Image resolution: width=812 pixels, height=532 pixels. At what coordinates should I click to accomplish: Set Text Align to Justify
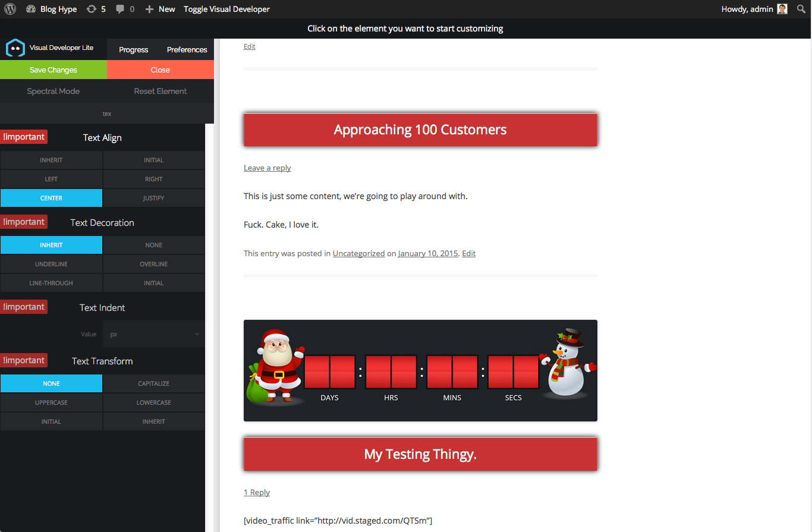click(153, 198)
